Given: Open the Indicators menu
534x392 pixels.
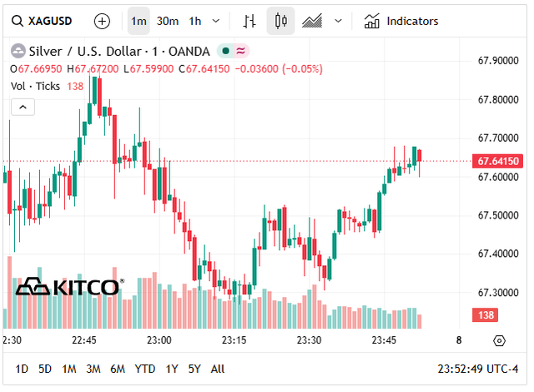Looking at the screenshot, I should (401, 21).
